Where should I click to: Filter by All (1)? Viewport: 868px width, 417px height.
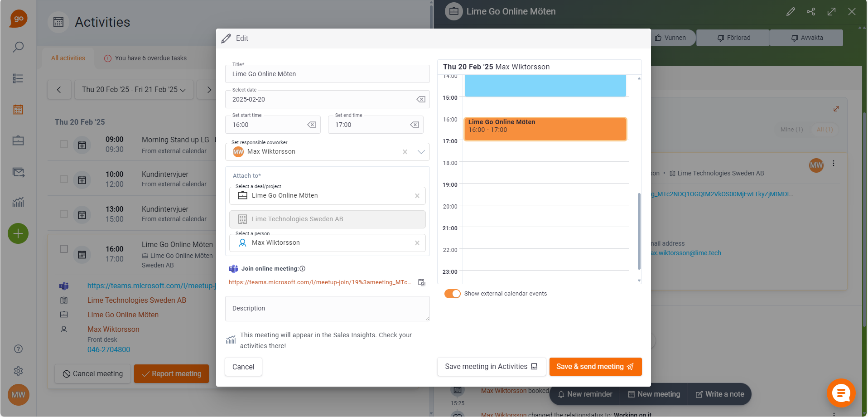(825, 130)
